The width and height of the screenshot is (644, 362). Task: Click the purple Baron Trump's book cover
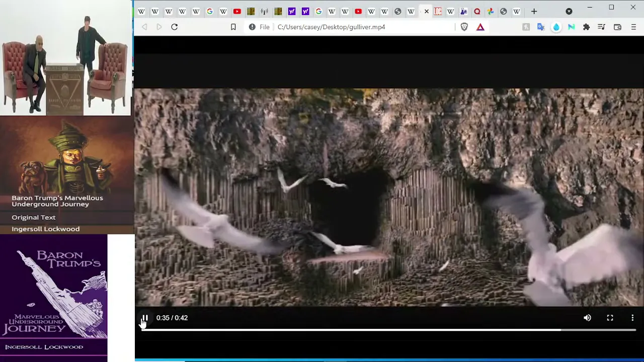[x=53, y=298]
